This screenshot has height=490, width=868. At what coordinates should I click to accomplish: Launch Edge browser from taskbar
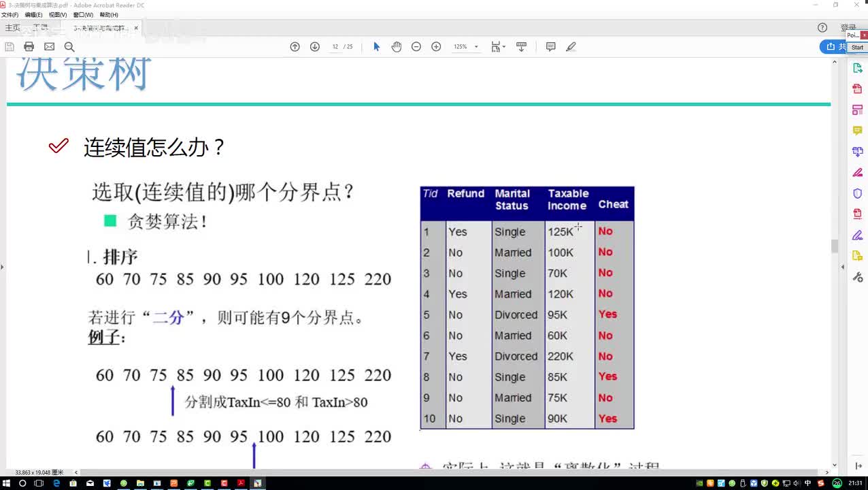tap(56, 483)
